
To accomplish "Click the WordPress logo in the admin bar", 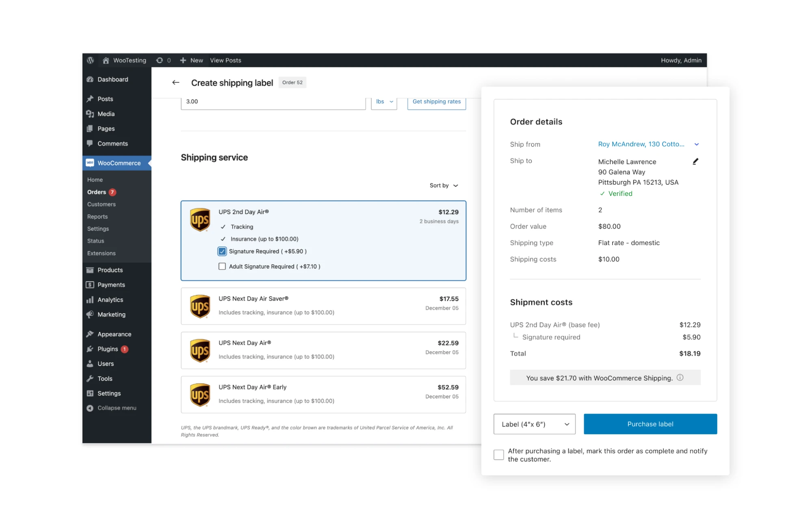I will point(90,60).
